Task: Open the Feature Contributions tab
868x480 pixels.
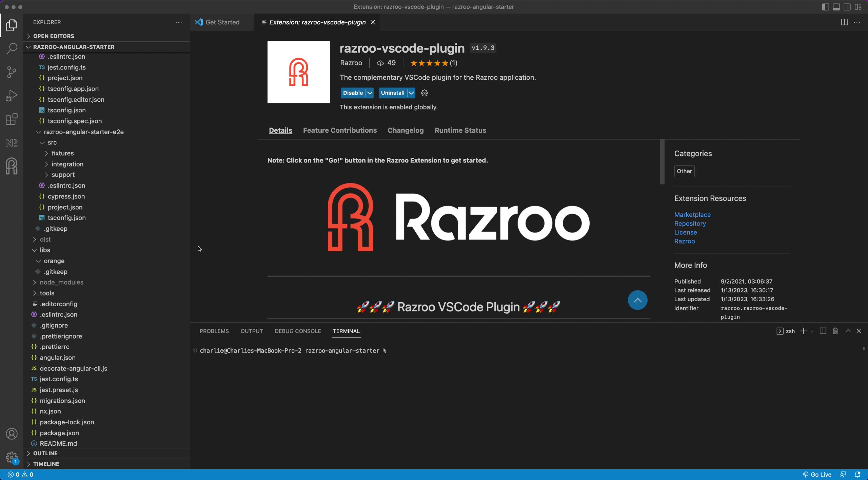Action: 339,130
